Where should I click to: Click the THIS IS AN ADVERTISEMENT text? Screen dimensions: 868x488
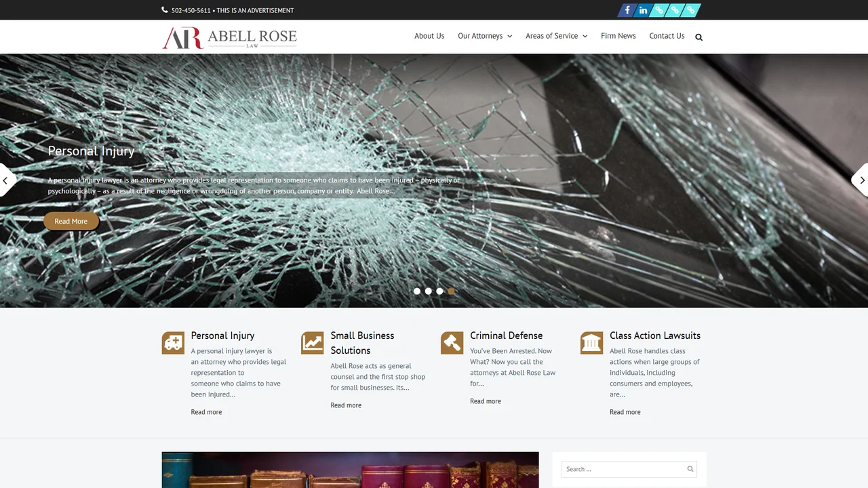coord(255,10)
